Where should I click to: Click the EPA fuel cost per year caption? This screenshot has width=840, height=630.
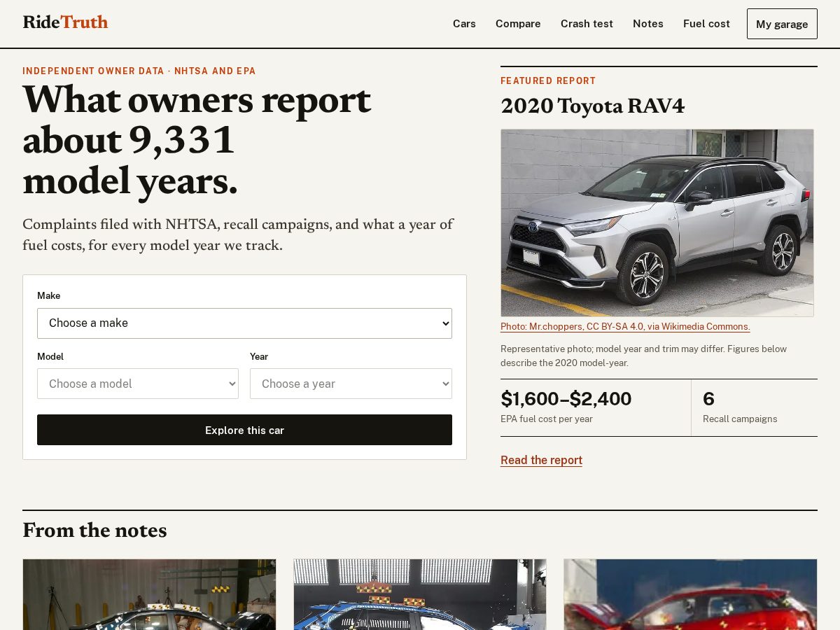(547, 419)
